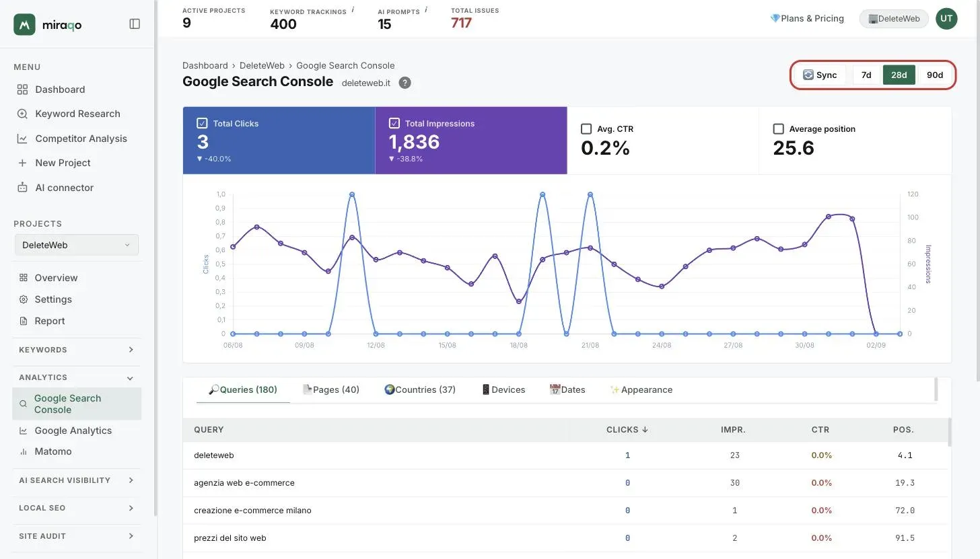Viewport: 980px width, 559px height.
Task: Switch to the Queries (180) tab
Action: (243, 389)
